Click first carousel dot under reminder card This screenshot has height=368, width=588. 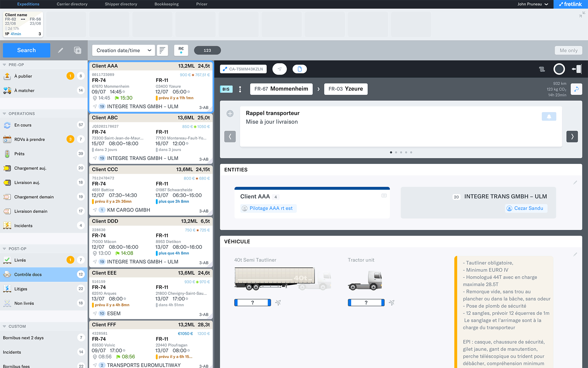[x=391, y=152]
